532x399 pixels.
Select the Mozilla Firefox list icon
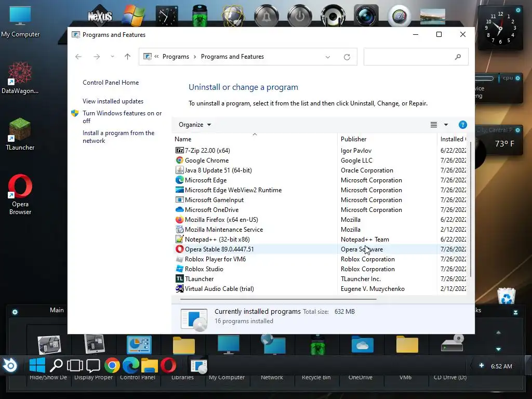coord(179,219)
